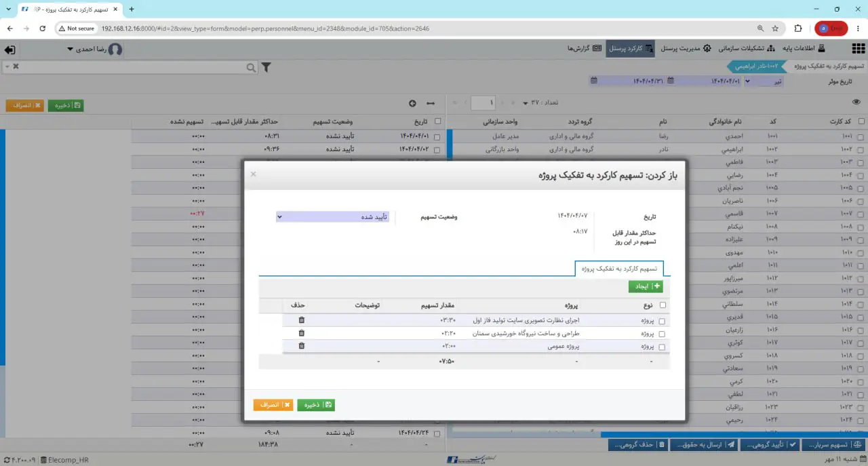Click background green ذخیره button in toolbar
Viewport: 868px width, 466px height.
click(66, 106)
